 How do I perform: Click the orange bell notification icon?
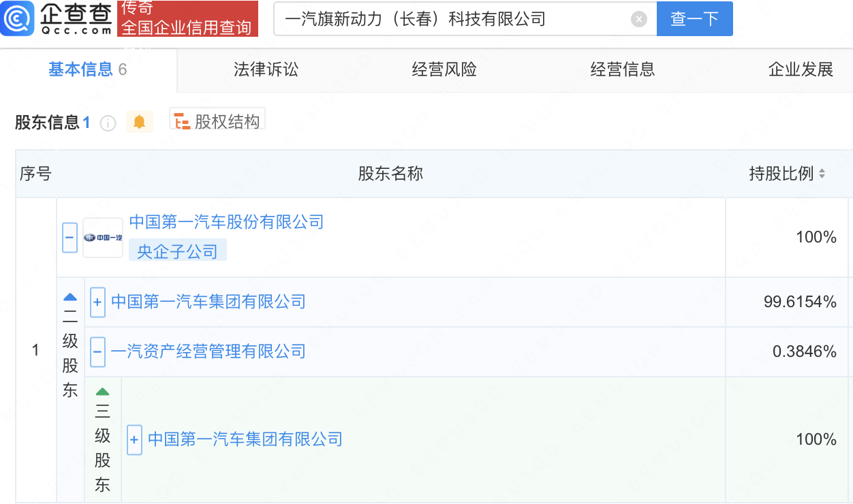click(140, 122)
